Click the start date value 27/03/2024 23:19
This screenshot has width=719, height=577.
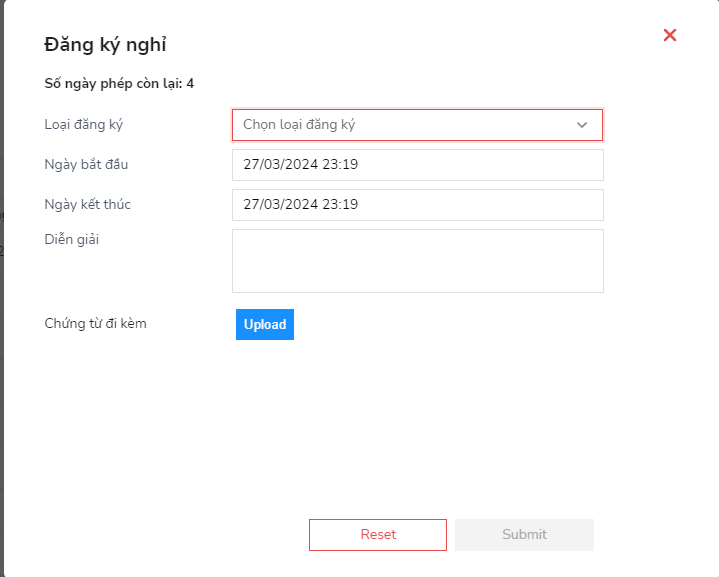coord(300,165)
